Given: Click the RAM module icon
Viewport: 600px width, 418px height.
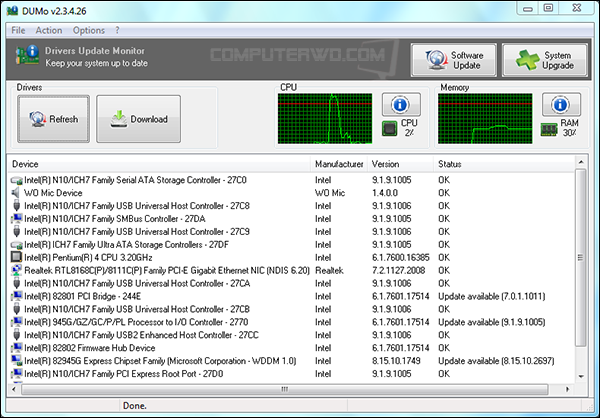Looking at the screenshot, I should 548,128.
